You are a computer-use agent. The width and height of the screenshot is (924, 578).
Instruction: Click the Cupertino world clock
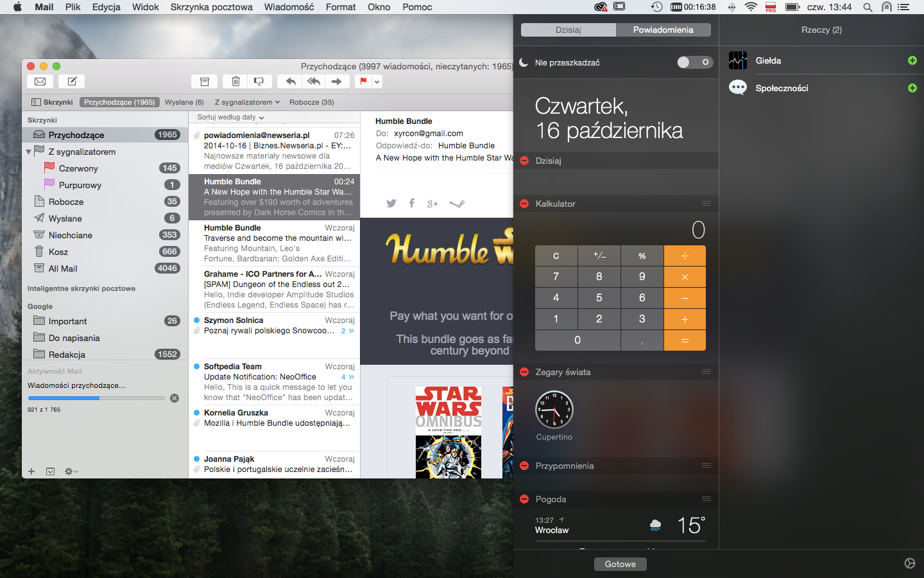(x=554, y=410)
